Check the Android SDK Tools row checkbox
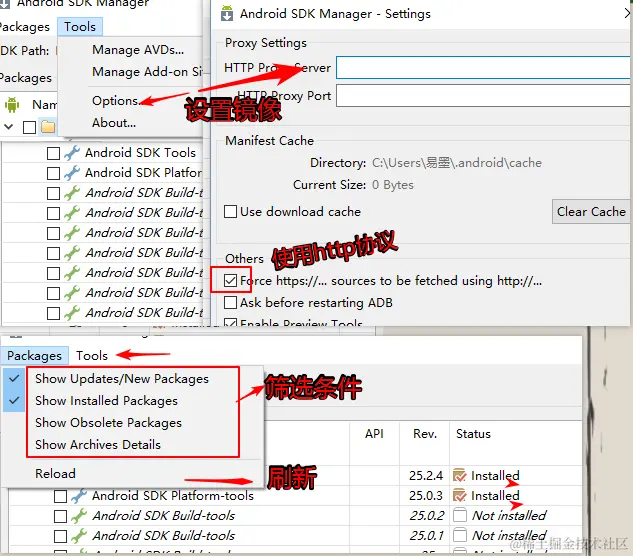Image resolution: width=633 pixels, height=556 pixels. tap(53, 153)
